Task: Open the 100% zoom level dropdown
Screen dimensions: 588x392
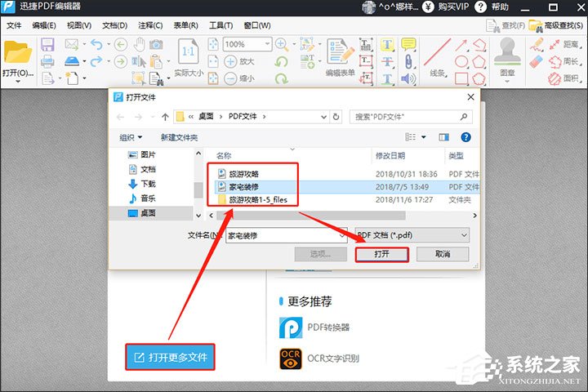Action: click(x=267, y=44)
